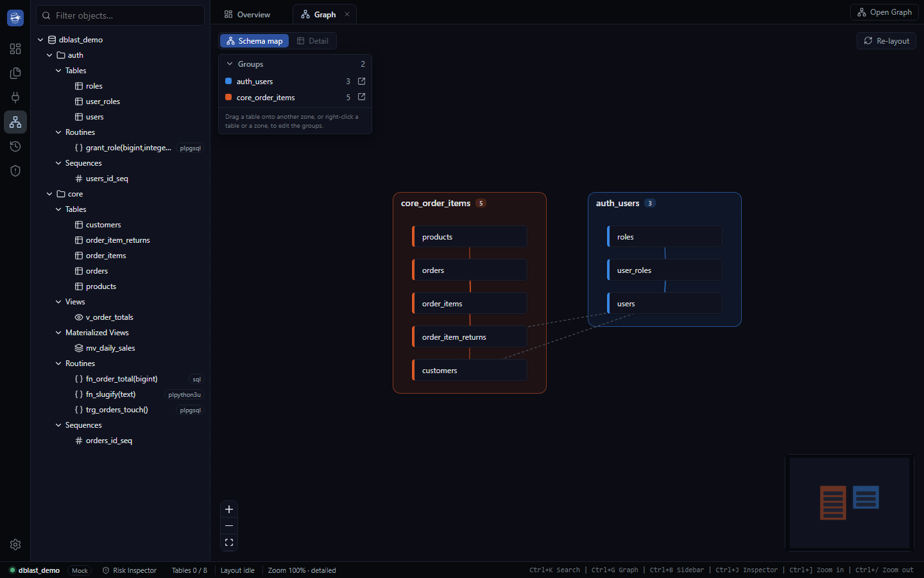924x578 pixels.
Task: Collapse the auth schema folder
Action: point(49,55)
